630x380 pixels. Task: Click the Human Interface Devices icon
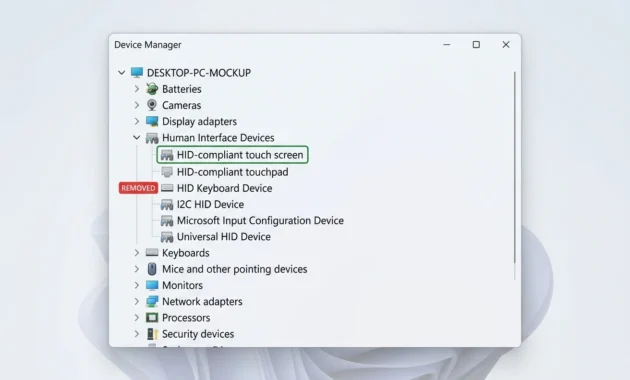[152, 138]
